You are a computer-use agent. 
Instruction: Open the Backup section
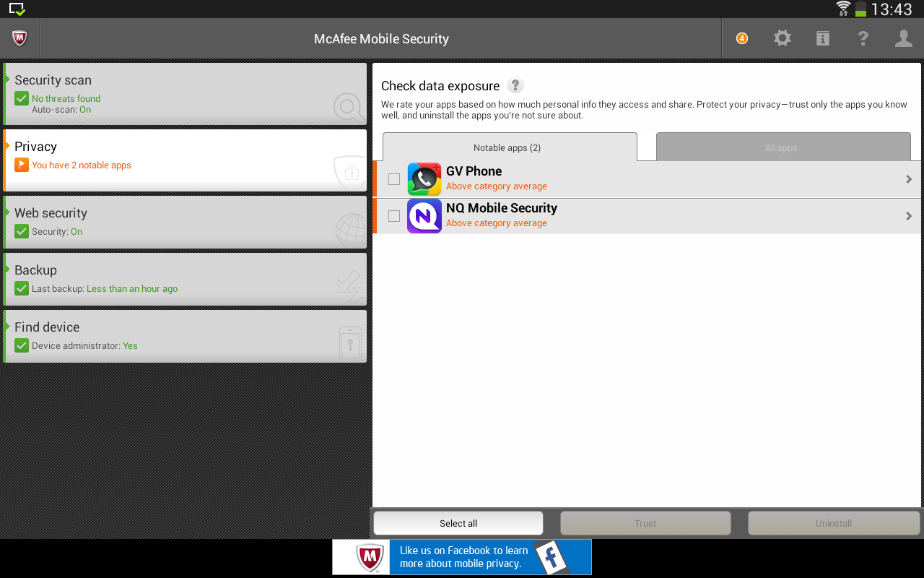(186, 280)
